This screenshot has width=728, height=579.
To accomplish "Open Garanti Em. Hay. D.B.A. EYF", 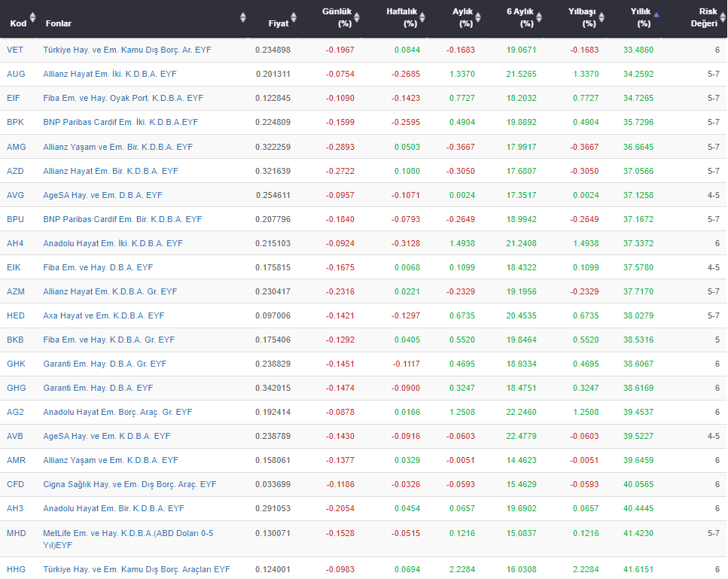I will point(98,389).
